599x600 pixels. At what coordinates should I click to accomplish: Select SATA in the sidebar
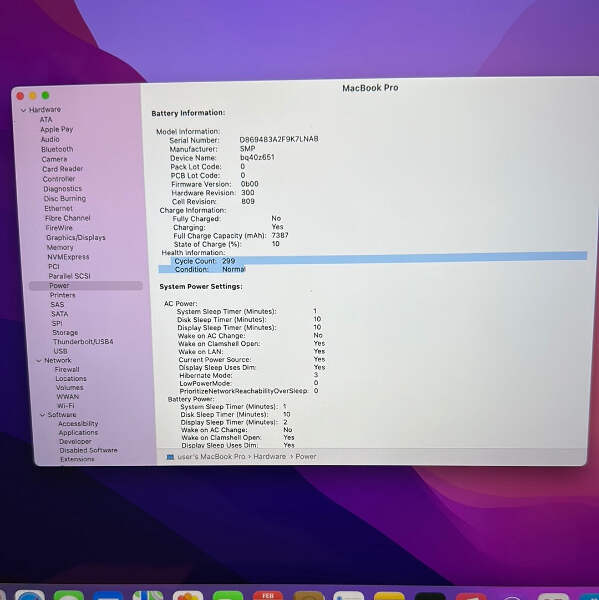(x=59, y=314)
